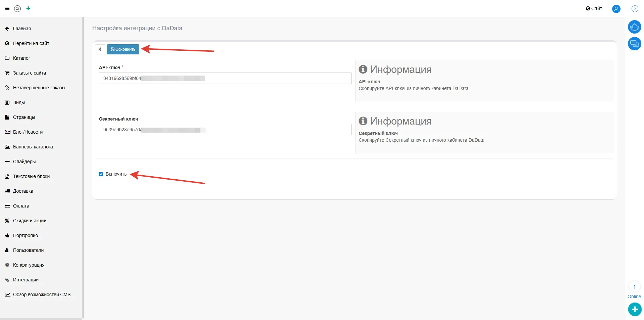Open the user profile avatar icon
This screenshot has width=644, height=320.
coord(616,9)
